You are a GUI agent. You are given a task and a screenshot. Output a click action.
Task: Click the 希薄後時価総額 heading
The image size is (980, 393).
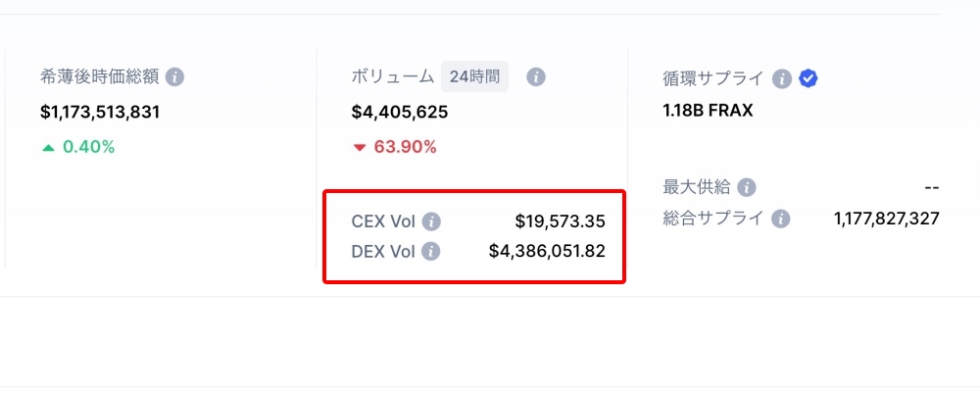click(99, 77)
